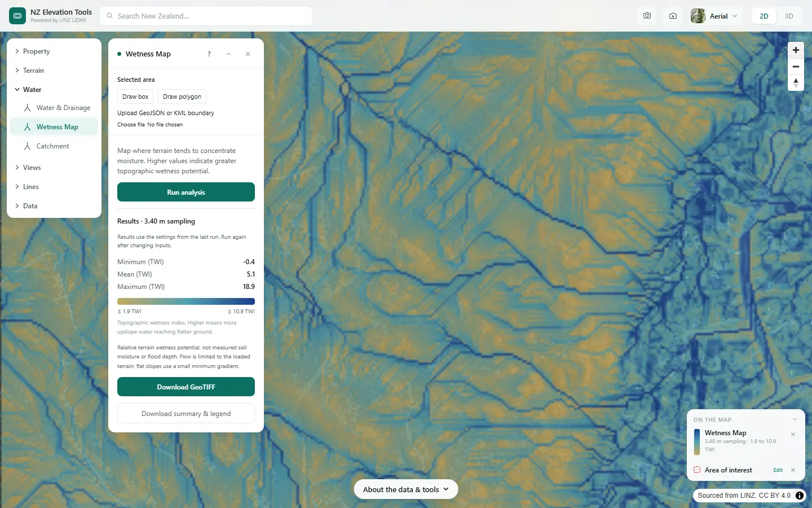Open the Aerial basemap dropdown
The width and height of the screenshot is (812, 508).
coord(714,16)
